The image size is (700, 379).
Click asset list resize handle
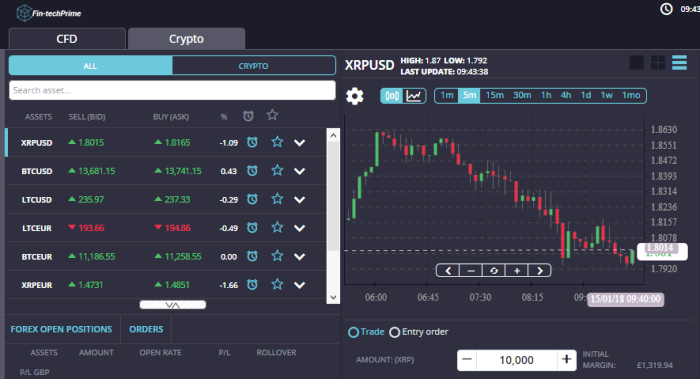pos(172,305)
